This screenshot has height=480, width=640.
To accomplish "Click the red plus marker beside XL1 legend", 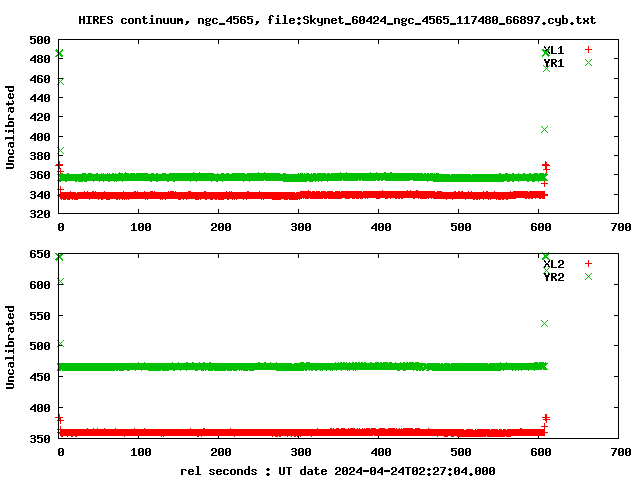I will click(588, 50).
